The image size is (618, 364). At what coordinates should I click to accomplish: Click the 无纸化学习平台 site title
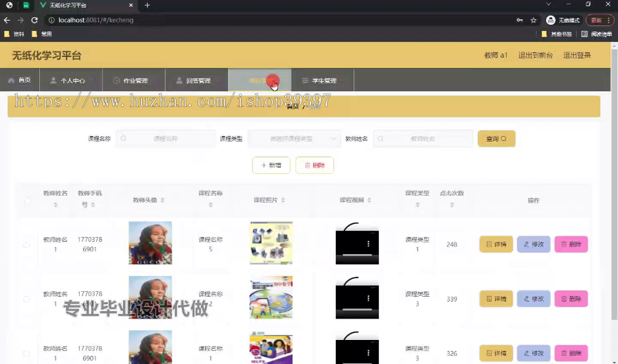(x=47, y=56)
